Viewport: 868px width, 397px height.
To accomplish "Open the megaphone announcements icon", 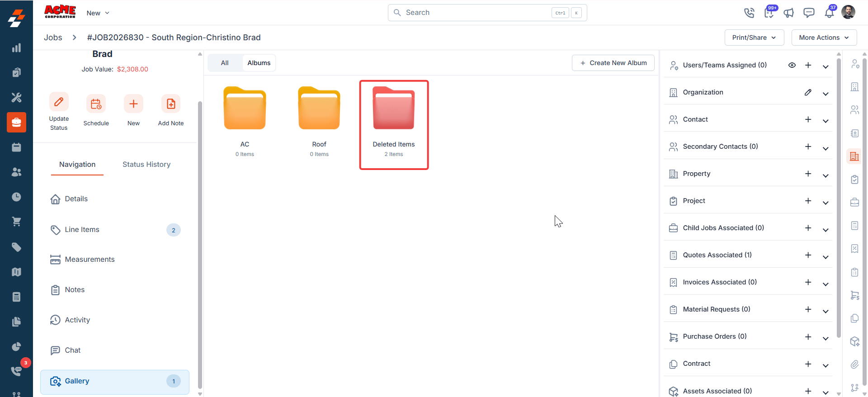I will [789, 13].
